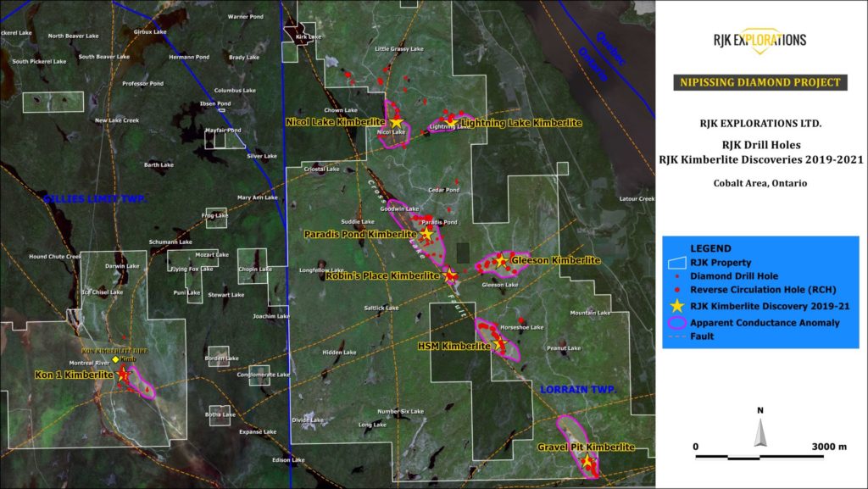
Task: Click the 'Gleeson Kimberlite' label
Action: [x=556, y=260]
